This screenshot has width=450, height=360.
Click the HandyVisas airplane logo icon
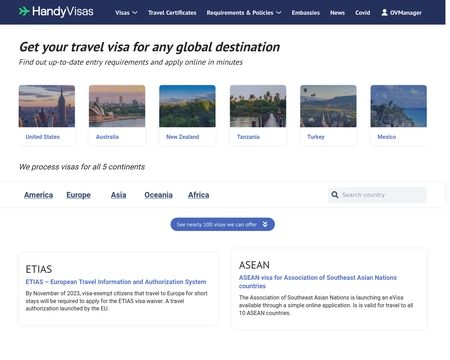click(24, 11)
